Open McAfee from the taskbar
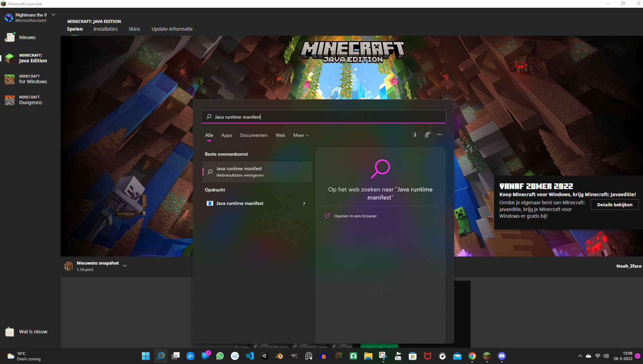This screenshot has height=364, width=643. click(428, 356)
